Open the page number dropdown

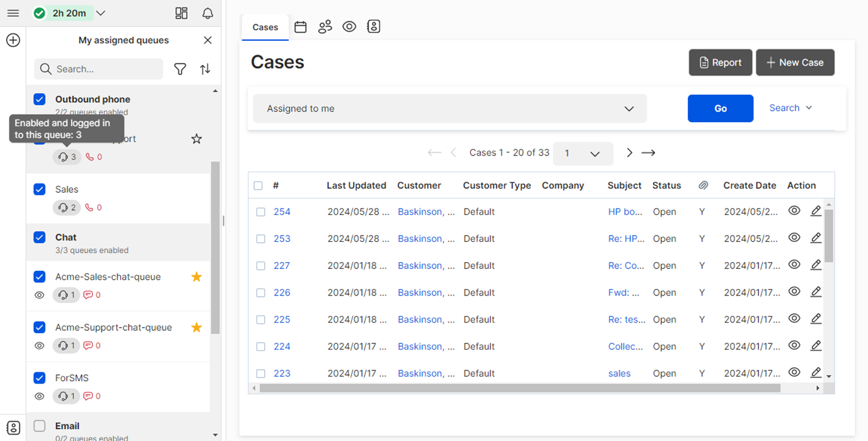583,153
